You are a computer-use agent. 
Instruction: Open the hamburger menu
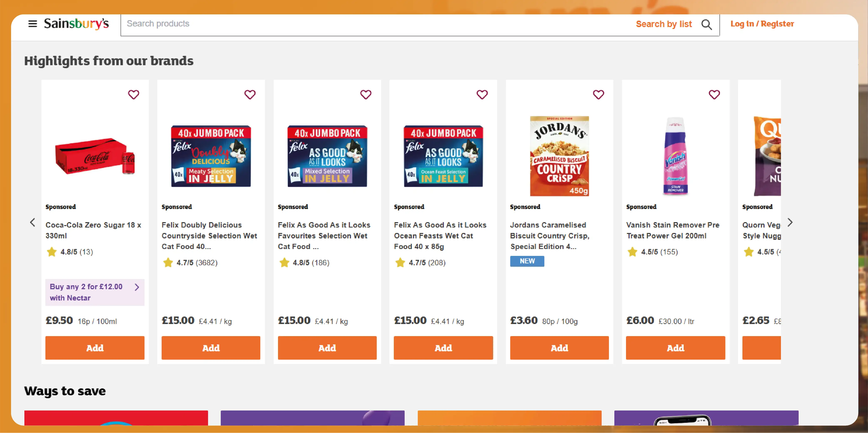(33, 24)
